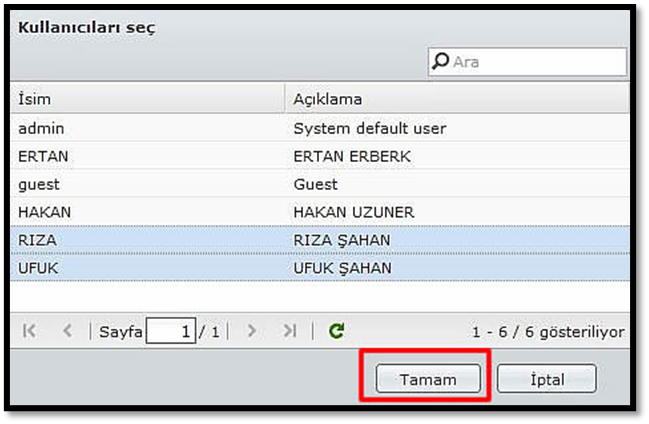This screenshot has width=649, height=424.
Task: Refresh the user list
Action: [336, 331]
